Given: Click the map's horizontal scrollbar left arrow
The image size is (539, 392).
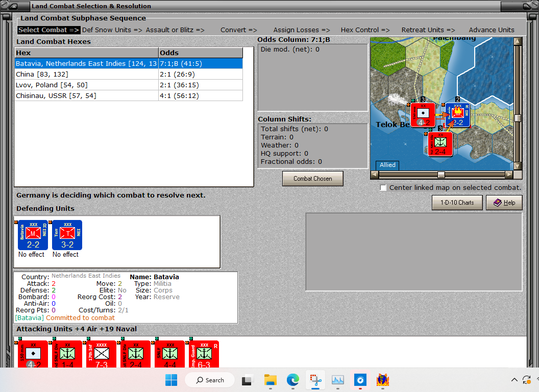Looking at the screenshot, I should [375, 175].
